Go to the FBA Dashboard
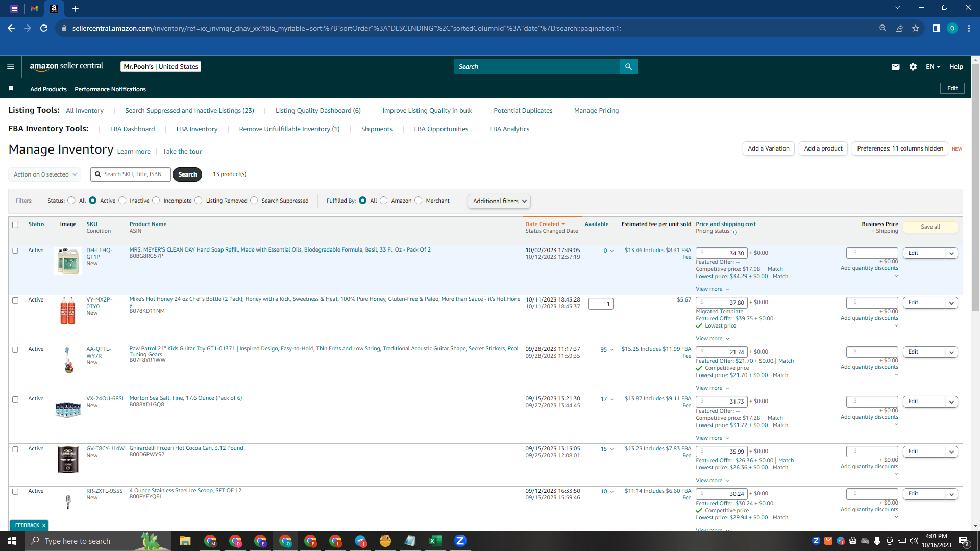Image resolution: width=980 pixels, height=551 pixels. click(x=132, y=129)
